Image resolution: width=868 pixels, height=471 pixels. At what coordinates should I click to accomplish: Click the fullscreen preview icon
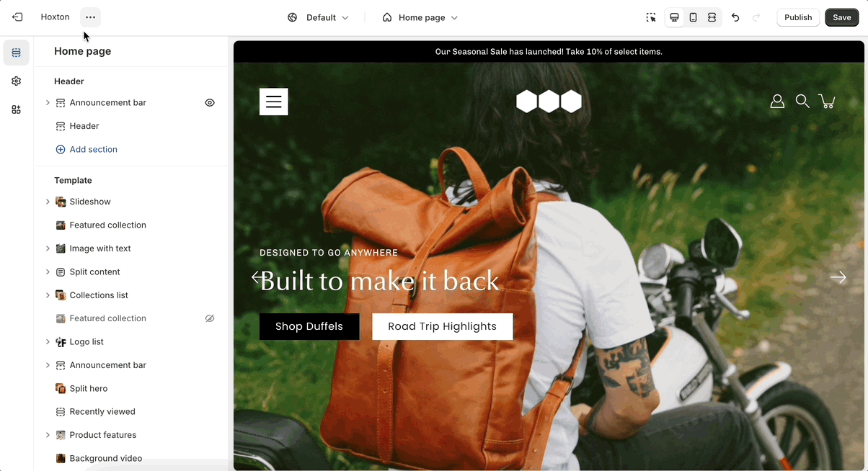[x=712, y=17]
